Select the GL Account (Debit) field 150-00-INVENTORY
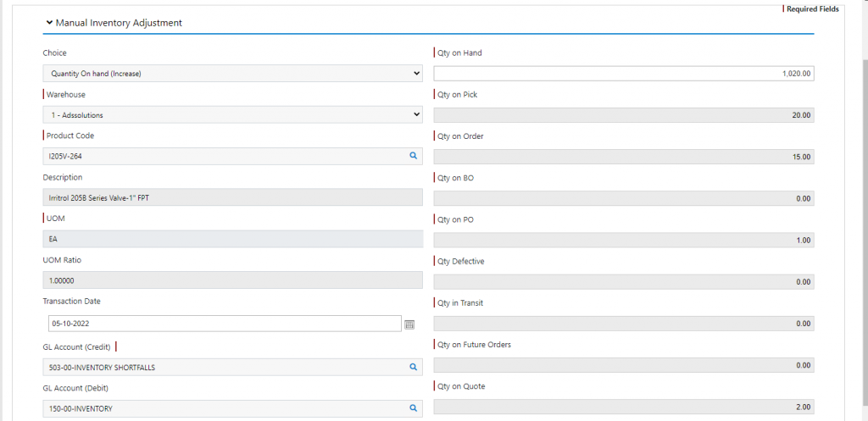Image resolution: width=868 pixels, height=421 pixels. pyautogui.click(x=232, y=408)
